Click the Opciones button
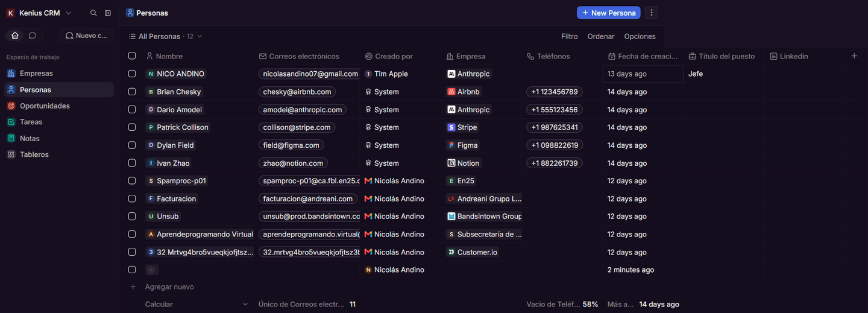The image size is (868, 313). (640, 36)
